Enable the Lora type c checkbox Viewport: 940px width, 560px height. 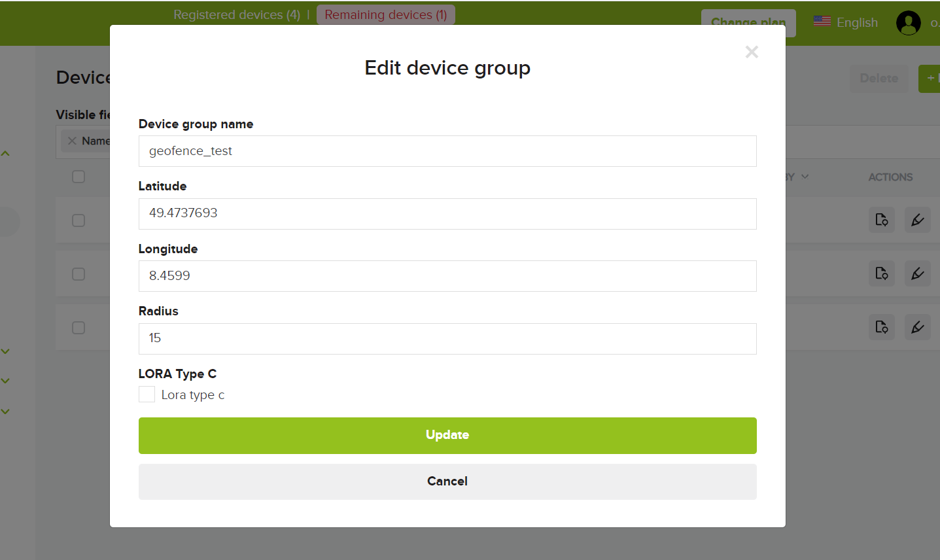point(147,394)
